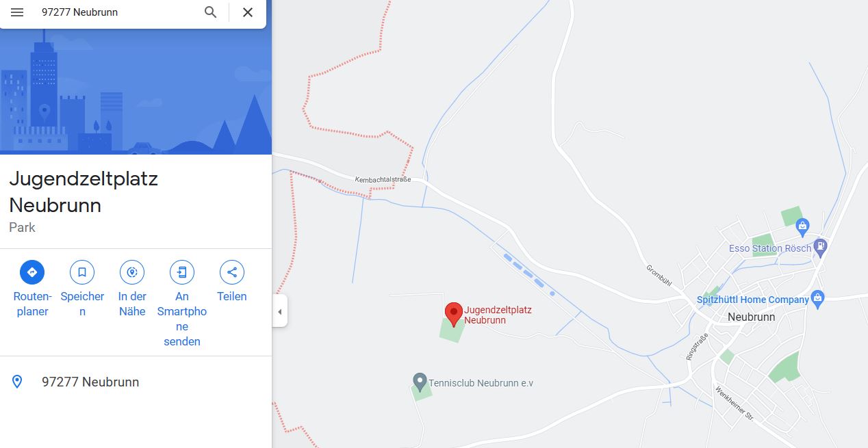Open the Tennisclub Neubrunn e.v marker
The height and width of the screenshot is (448, 868).
point(420,382)
